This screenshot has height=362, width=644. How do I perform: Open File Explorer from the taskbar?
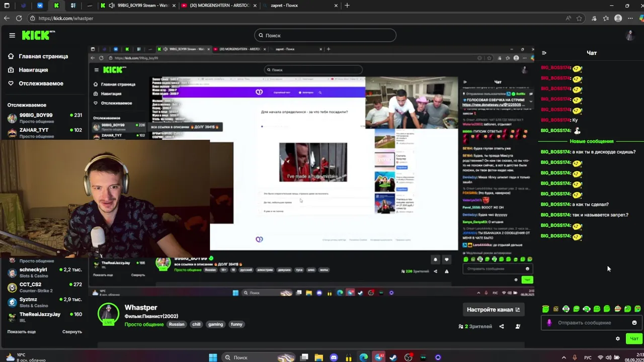coord(319,357)
